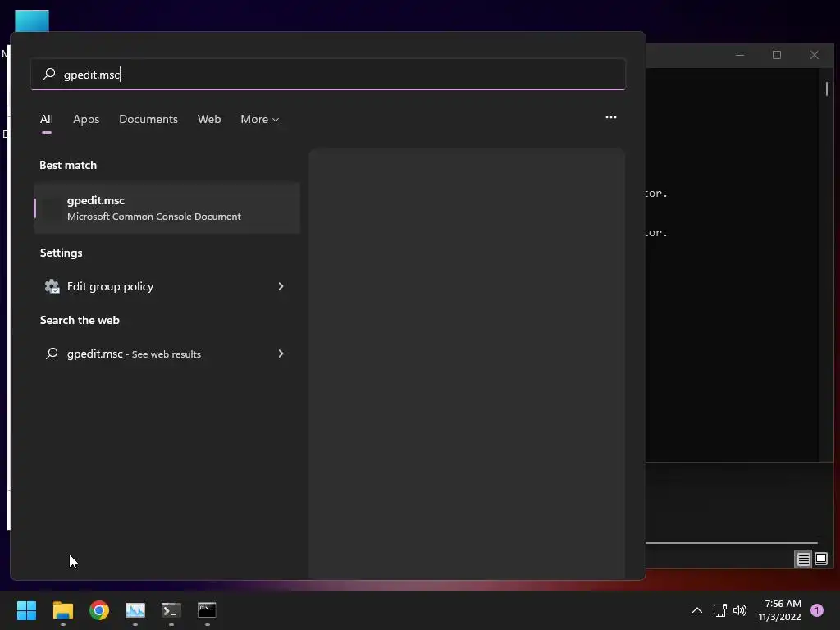The width and height of the screenshot is (840, 630).
Task: Expand the More filters dropdown
Action: [x=260, y=119]
